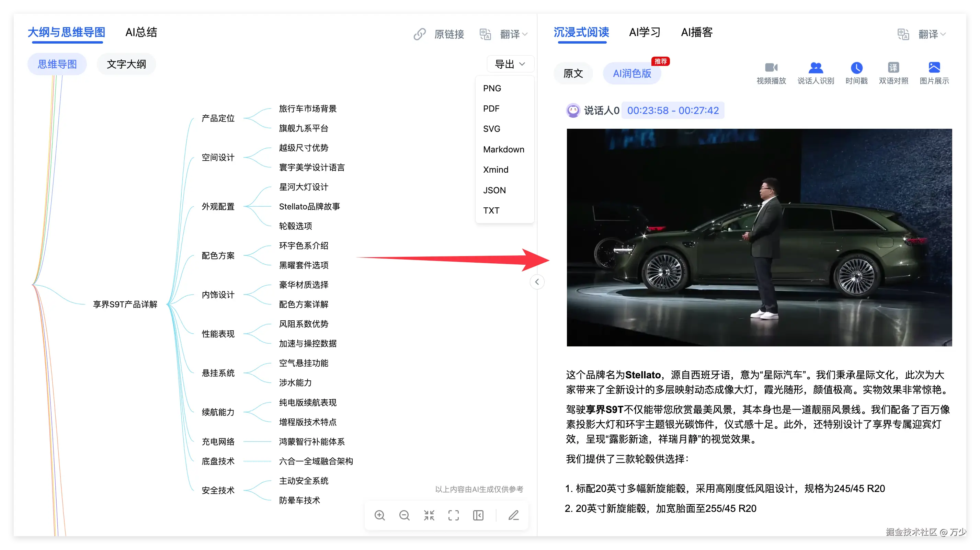Click the 00:23:58 - 00:27:42 timestamp link
The image size is (980, 550).
673,110
